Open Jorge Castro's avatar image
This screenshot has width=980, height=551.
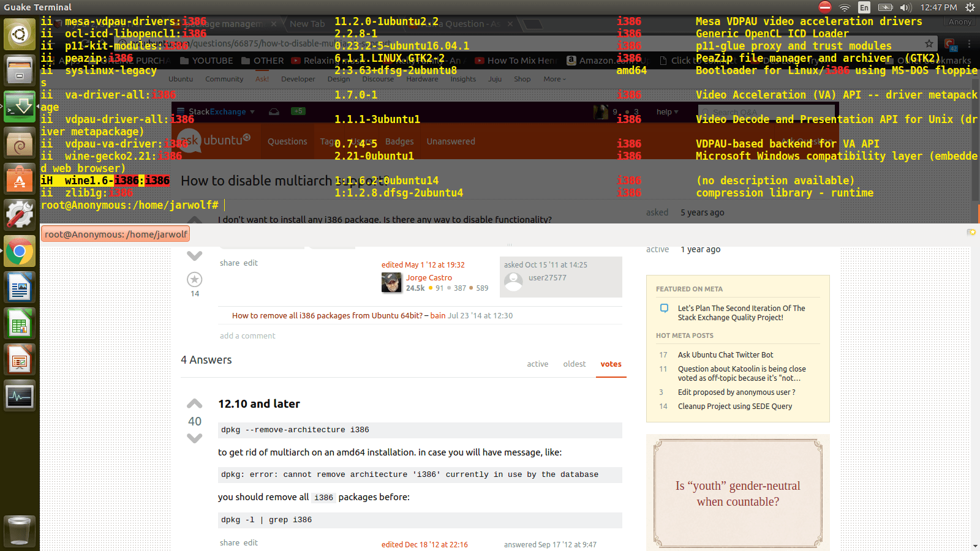click(391, 282)
